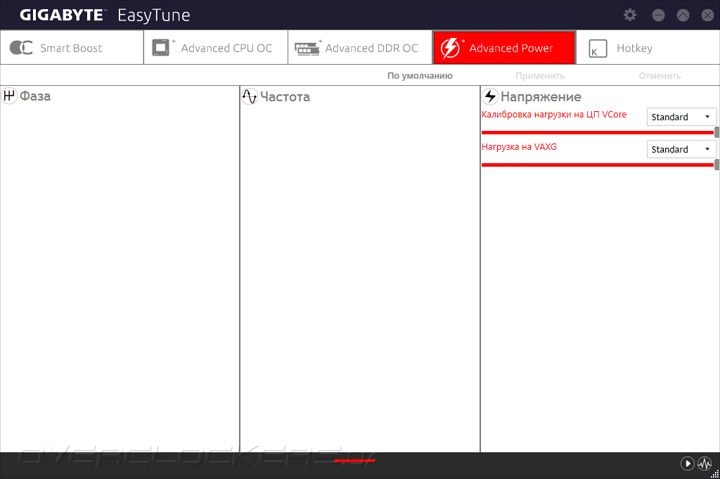Close the EasyTune window
Screen dimensions: 720x479
pyautogui.click(x=708, y=15)
